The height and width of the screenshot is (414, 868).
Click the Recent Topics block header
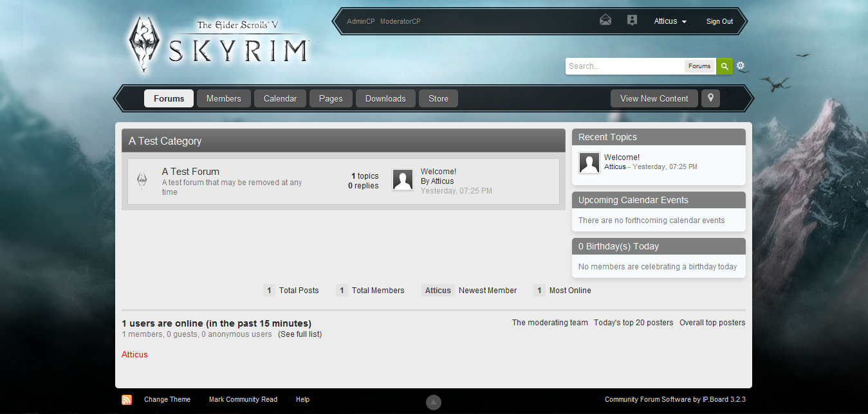point(659,137)
